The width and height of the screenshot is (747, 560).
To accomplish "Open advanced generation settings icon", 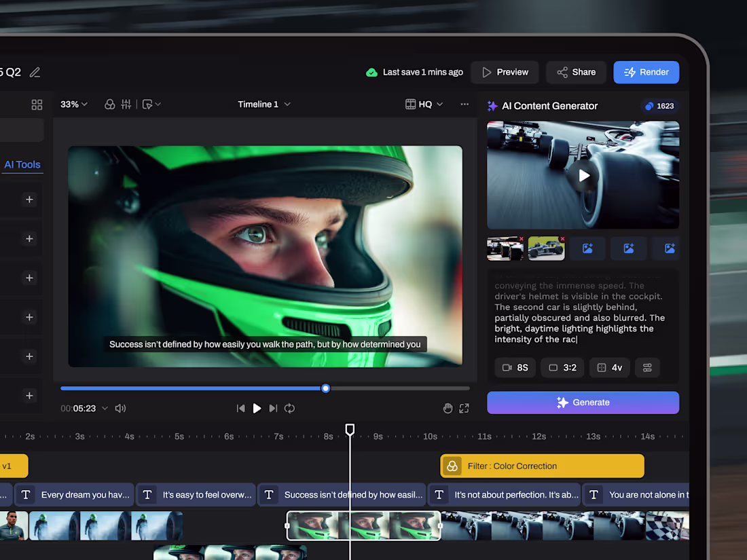I will point(646,367).
